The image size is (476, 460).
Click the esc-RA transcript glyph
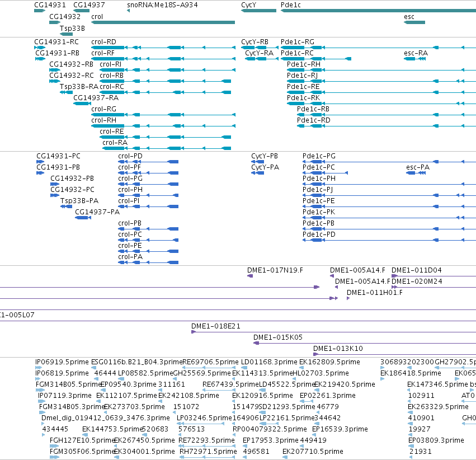414,59
